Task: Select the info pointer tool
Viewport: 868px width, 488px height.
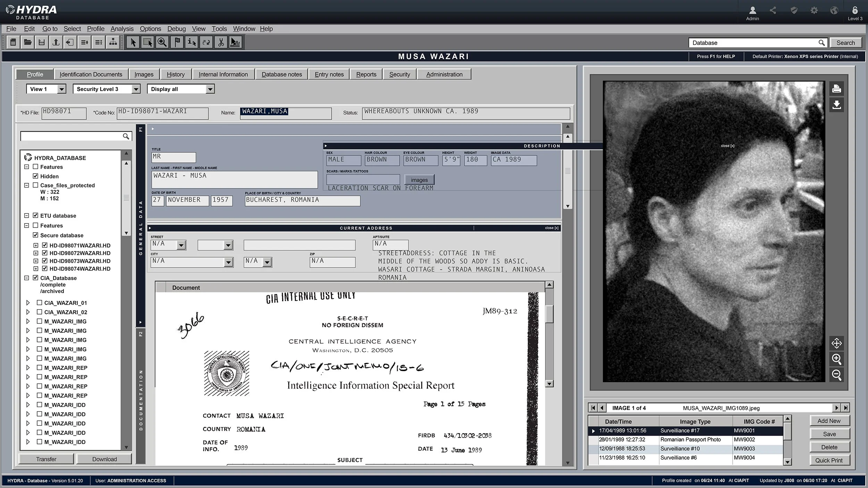Action: [192, 42]
